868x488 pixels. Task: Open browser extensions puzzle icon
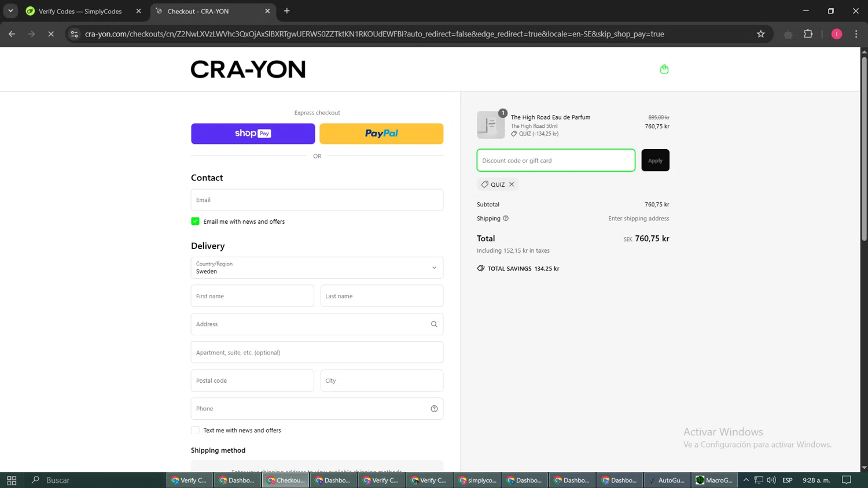808,34
